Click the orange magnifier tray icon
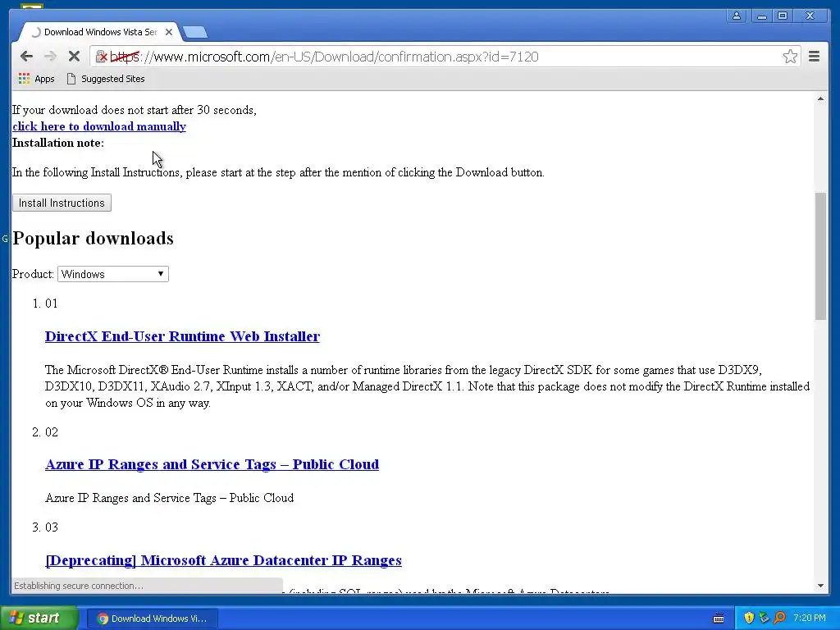The width and height of the screenshot is (840, 630). point(779,619)
